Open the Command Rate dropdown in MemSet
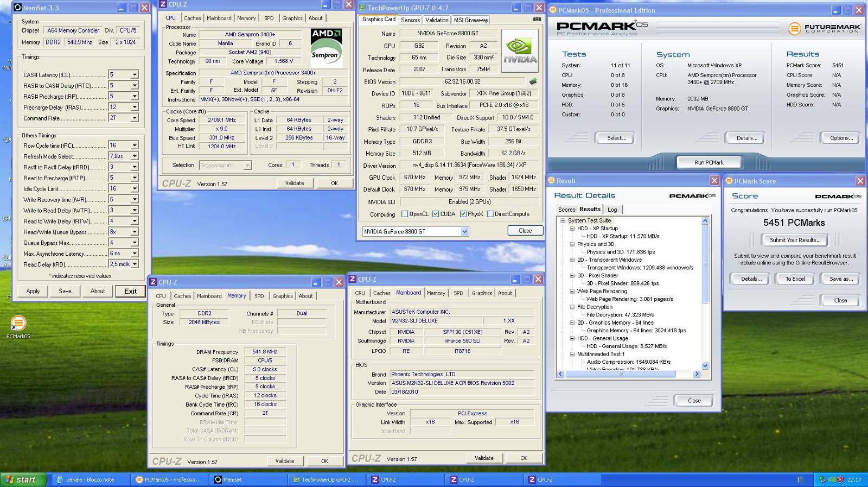The height and width of the screenshot is (487, 868). pyautogui.click(x=134, y=118)
